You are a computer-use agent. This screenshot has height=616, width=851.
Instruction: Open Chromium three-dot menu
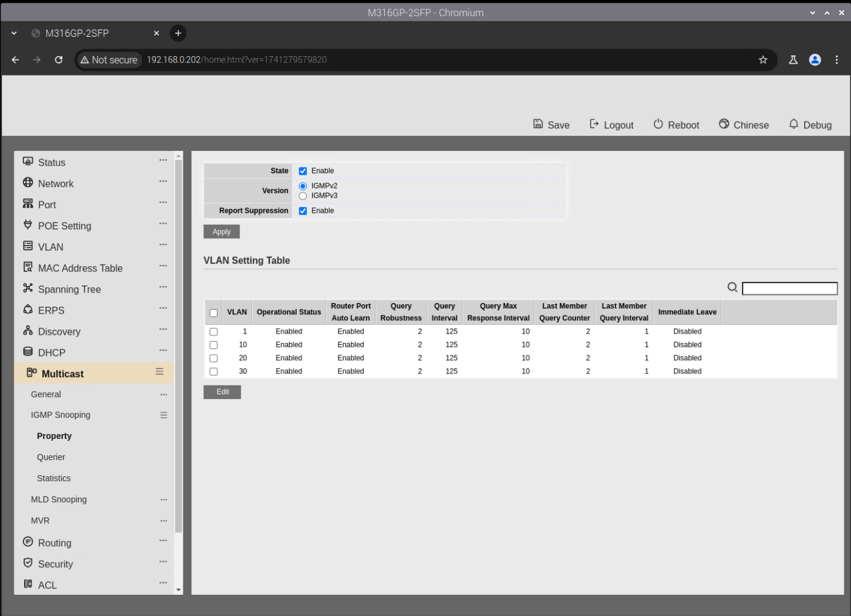pos(837,60)
